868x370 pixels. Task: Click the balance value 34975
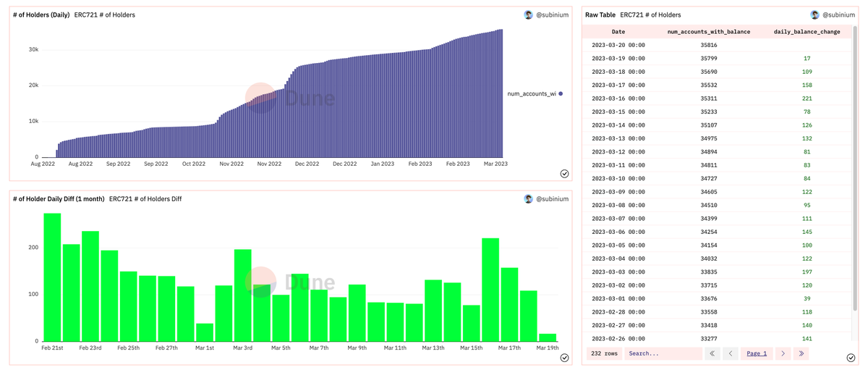pos(709,138)
